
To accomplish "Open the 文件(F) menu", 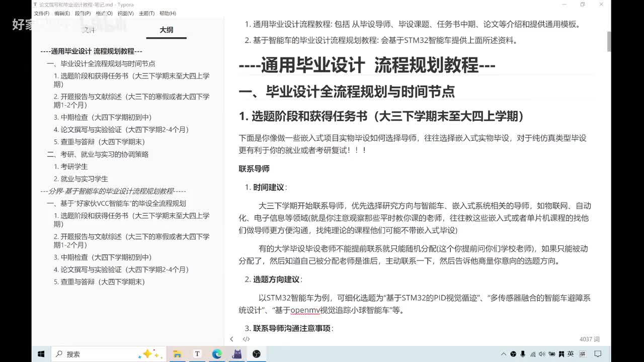I will tap(41, 13).
